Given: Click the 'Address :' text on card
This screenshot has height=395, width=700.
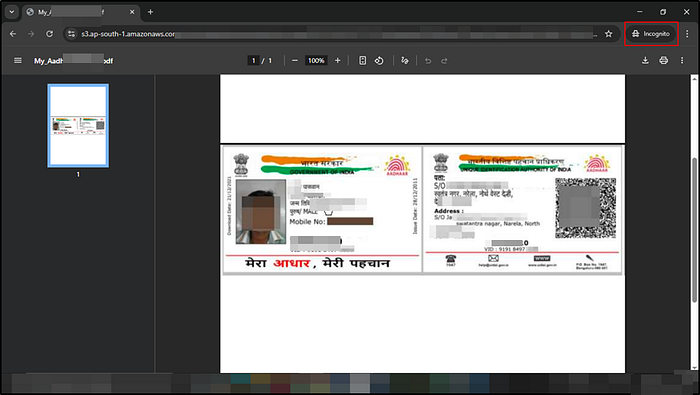Looking at the screenshot, I should (449, 211).
